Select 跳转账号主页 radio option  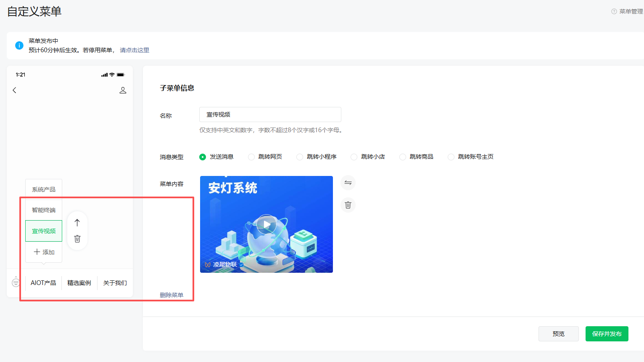[451, 157]
